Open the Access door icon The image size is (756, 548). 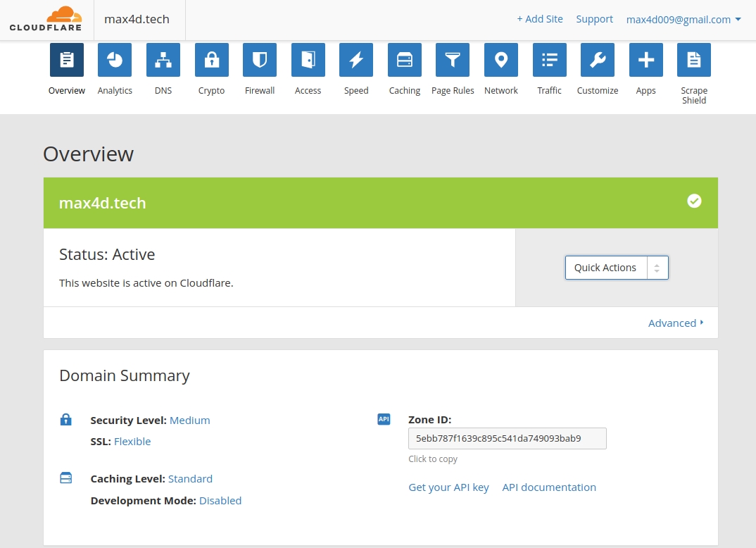(x=308, y=60)
